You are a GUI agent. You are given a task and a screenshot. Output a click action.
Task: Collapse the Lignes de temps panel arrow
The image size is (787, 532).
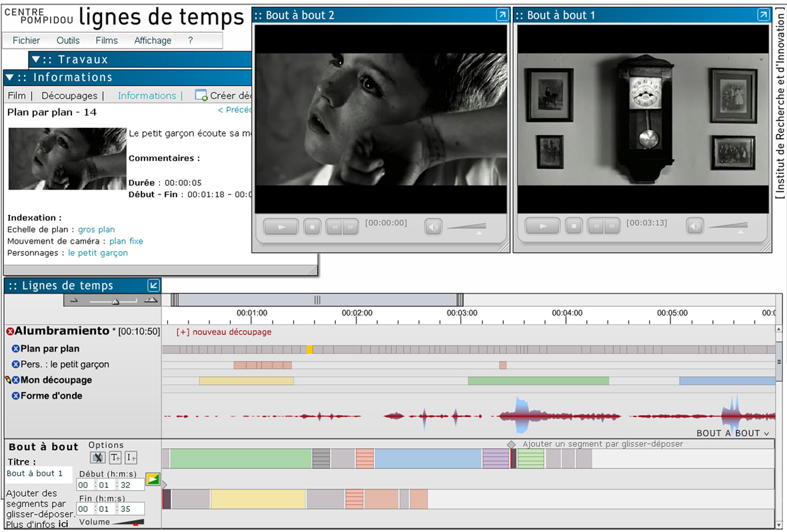point(153,285)
